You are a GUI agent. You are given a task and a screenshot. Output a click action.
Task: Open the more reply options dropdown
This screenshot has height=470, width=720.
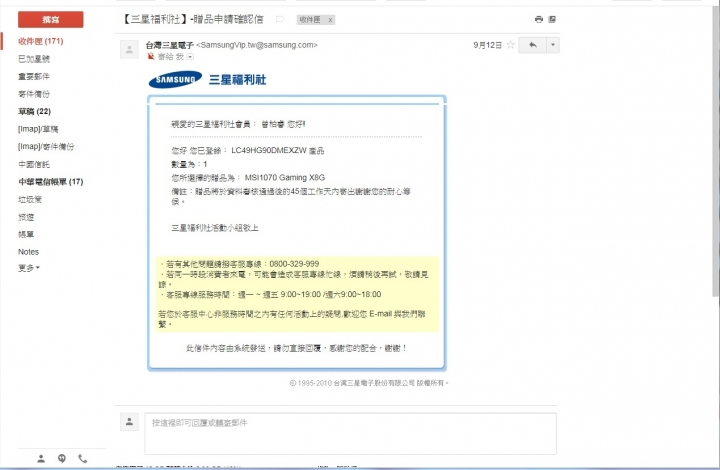tap(553, 45)
